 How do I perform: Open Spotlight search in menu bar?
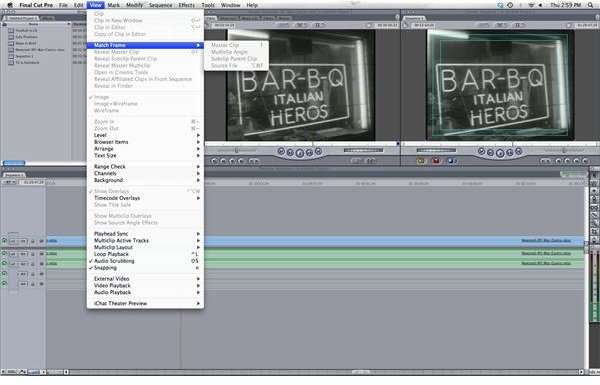pos(591,5)
